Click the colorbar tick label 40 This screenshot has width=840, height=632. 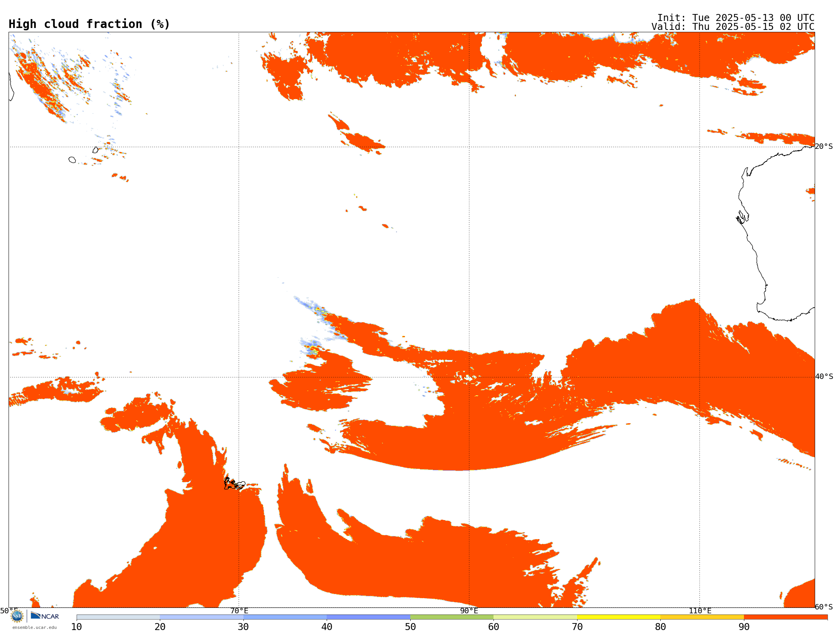pyautogui.click(x=327, y=627)
